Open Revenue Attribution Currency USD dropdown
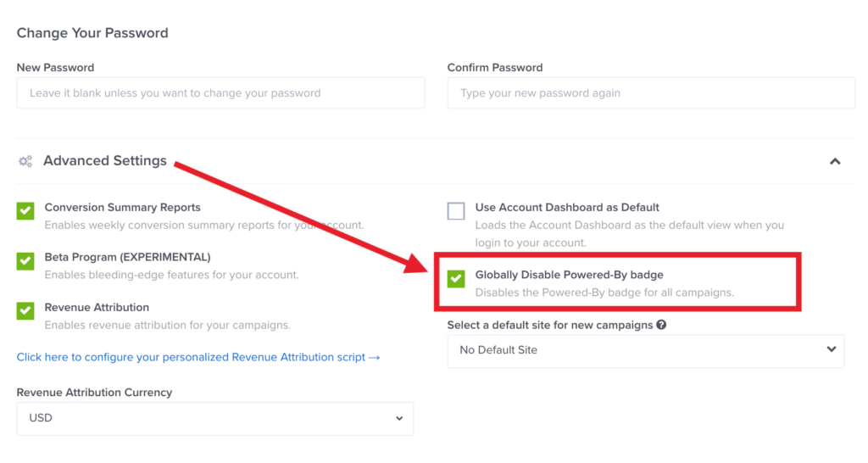 coord(215,418)
